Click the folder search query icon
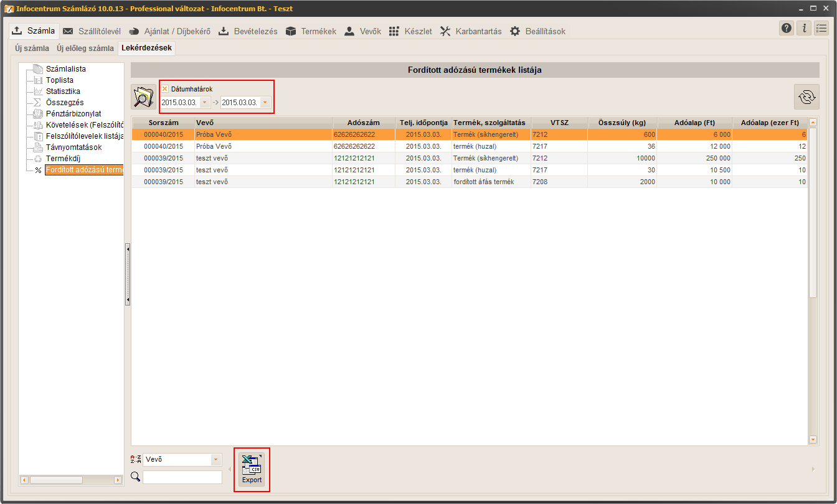The image size is (837, 504). [144, 97]
